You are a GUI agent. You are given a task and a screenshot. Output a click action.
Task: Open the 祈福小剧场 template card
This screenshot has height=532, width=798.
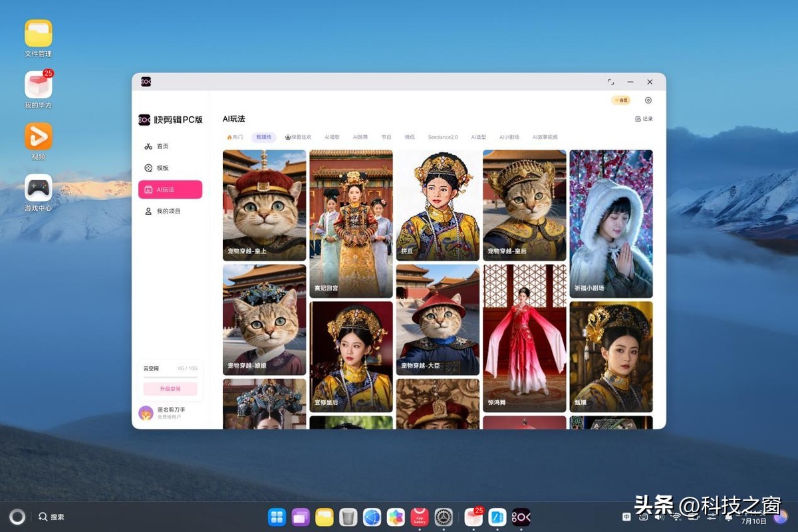(x=611, y=224)
